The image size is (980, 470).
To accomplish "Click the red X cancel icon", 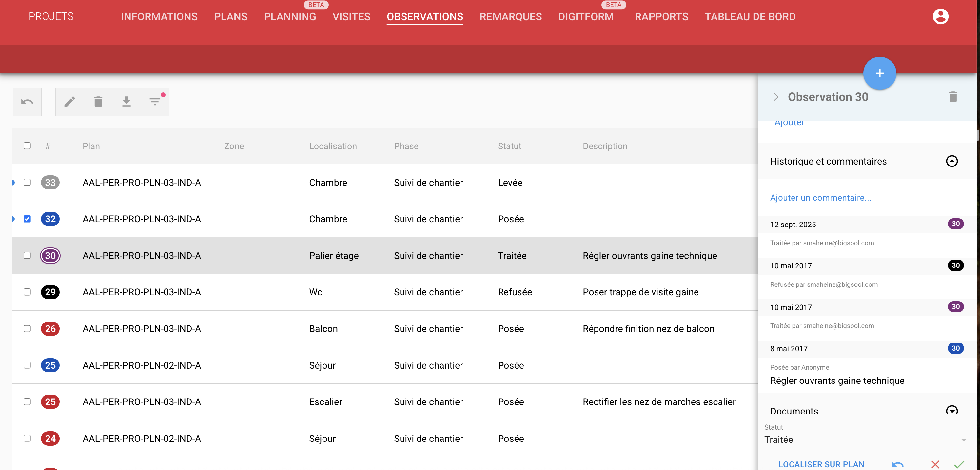I will pos(935,464).
